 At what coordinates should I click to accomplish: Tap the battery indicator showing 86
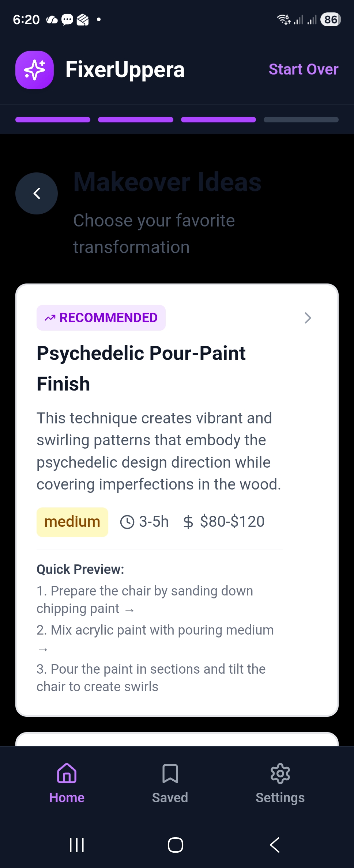pos(331,19)
